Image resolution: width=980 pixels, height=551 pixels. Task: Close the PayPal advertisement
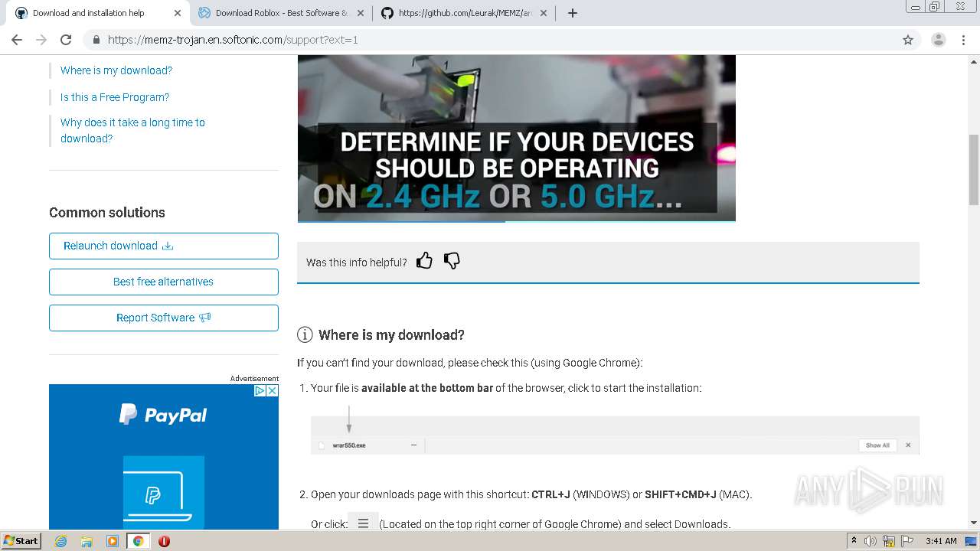coord(272,390)
